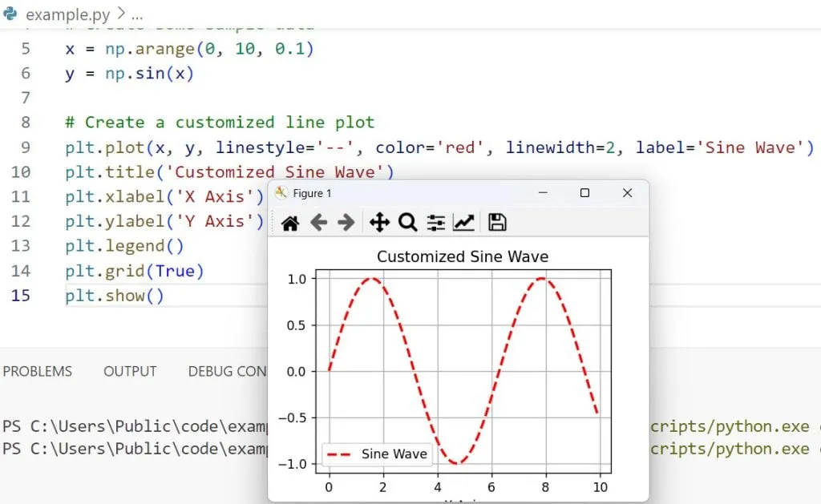The width and height of the screenshot is (821, 504).
Task: Click the y-axis tick label −0.5
Action: tap(292, 417)
